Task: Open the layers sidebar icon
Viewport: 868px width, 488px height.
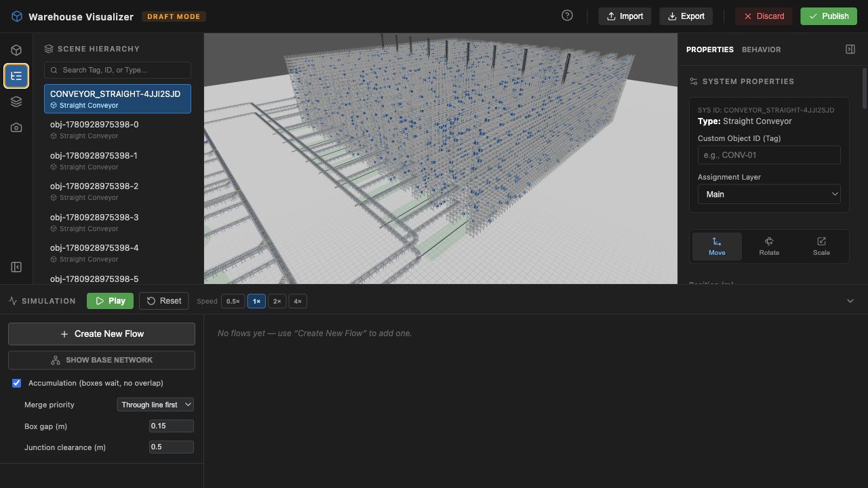Action: click(16, 102)
